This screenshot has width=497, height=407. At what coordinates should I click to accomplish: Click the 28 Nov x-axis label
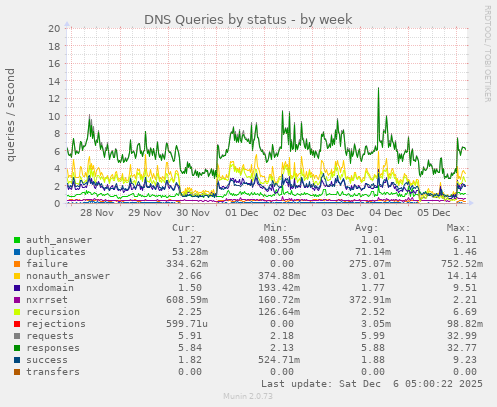click(97, 213)
